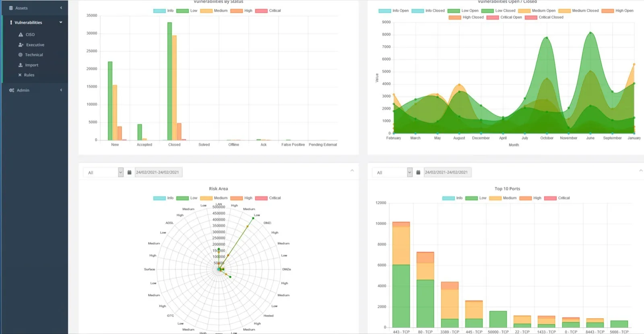Click the Assets database icon
Screen dimensions: 644x334
coord(11,8)
